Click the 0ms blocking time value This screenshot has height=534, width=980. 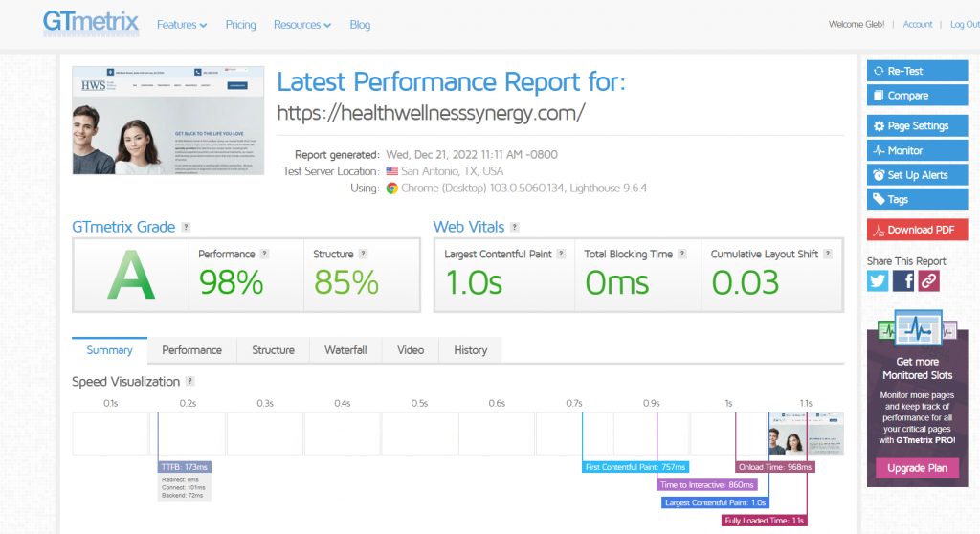(617, 282)
